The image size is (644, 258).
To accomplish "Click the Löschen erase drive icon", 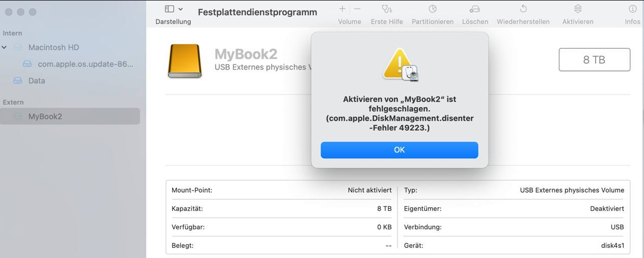I will tap(475, 9).
